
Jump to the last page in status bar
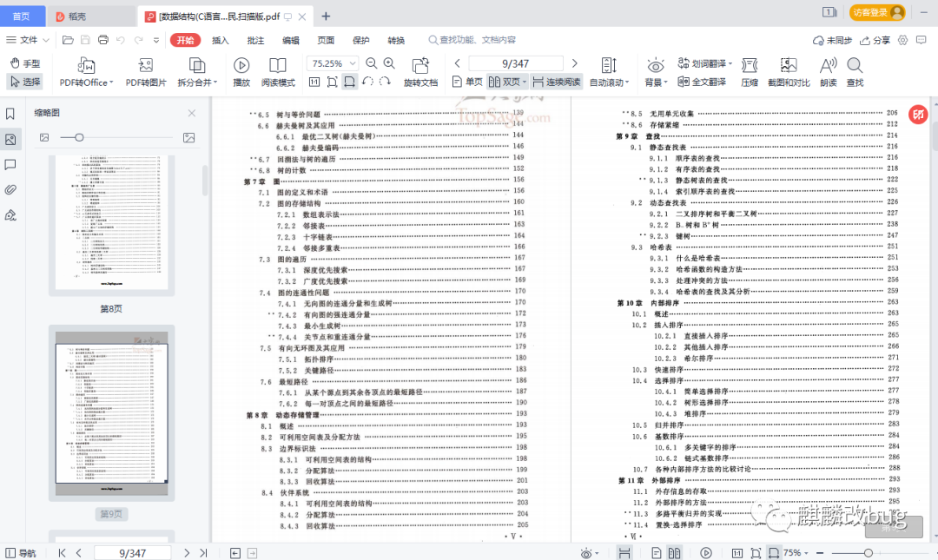(x=203, y=553)
